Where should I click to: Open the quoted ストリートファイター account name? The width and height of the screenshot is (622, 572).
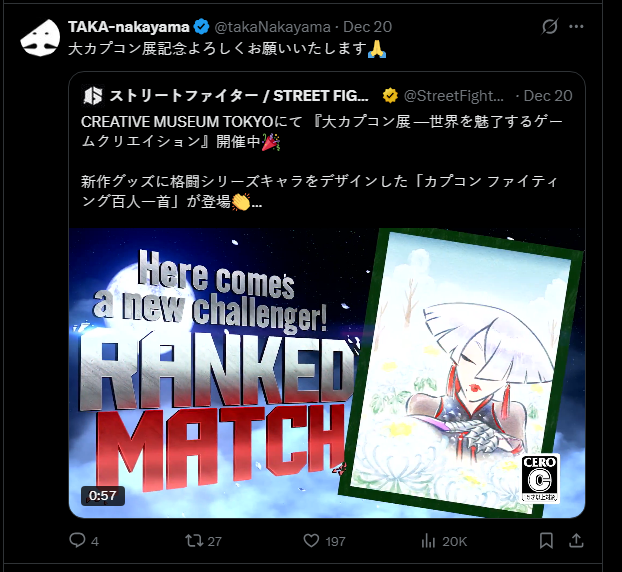coord(239,96)
